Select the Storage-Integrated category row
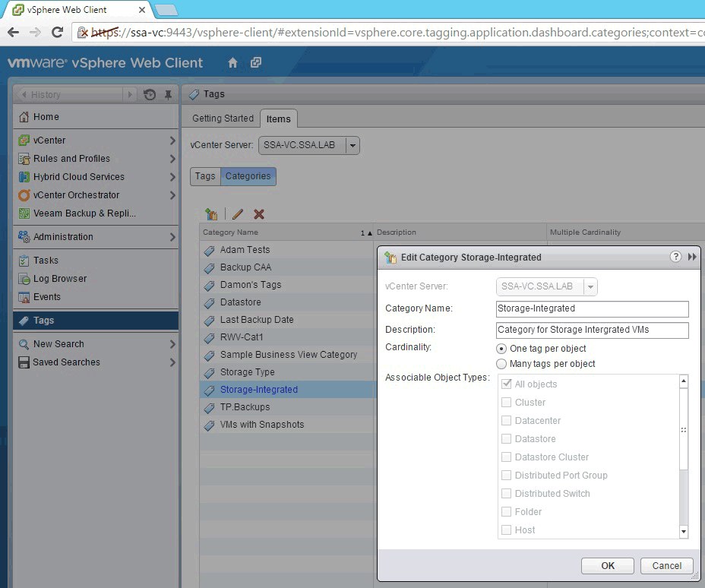The width and height of the screenshot is (705, 588). [x=286, y=389]
